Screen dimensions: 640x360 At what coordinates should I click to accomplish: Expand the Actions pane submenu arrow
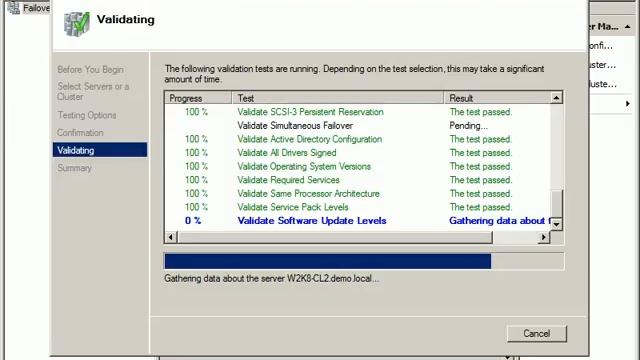pos(628,104)
